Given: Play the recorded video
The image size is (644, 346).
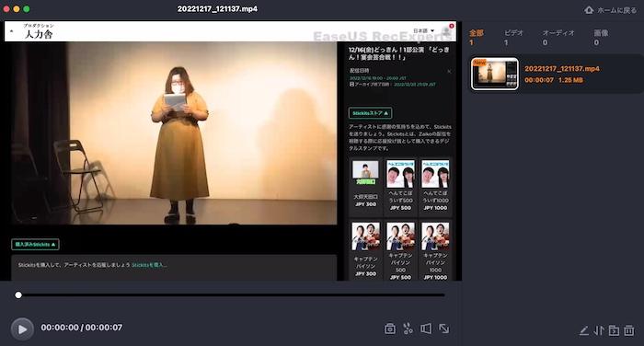Looking at the screenshot, I should pyautogui.click(x=22, y=329).
